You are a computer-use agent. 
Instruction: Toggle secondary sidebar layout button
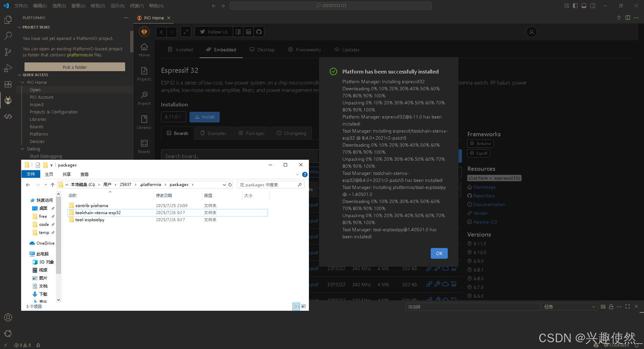click(593, 6)
